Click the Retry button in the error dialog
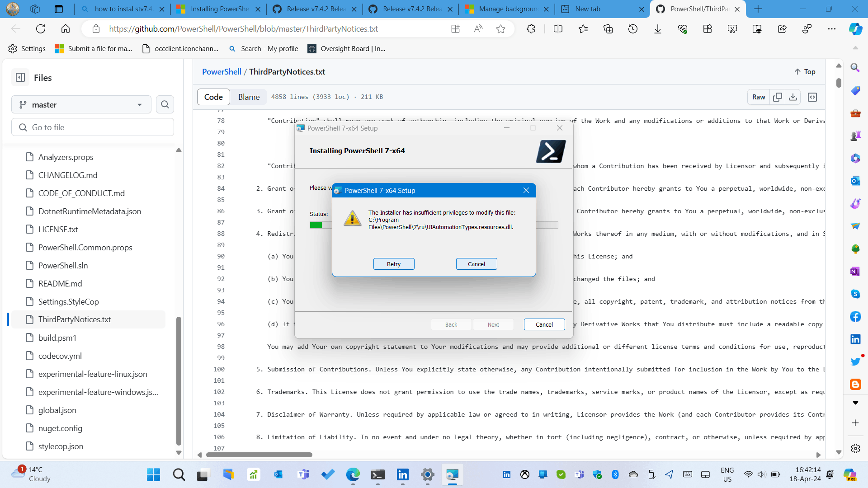The height and width of the screenshot is (488, 868). point(393,264)
